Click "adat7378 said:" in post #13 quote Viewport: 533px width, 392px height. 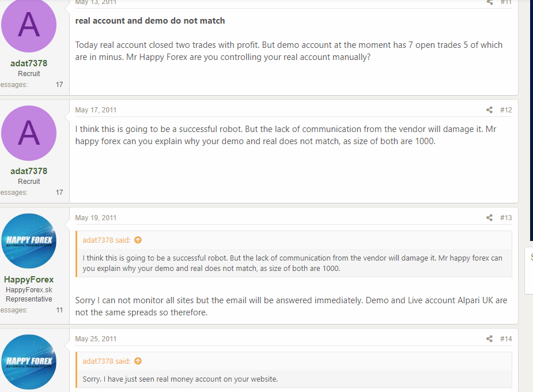click(107, 240)
